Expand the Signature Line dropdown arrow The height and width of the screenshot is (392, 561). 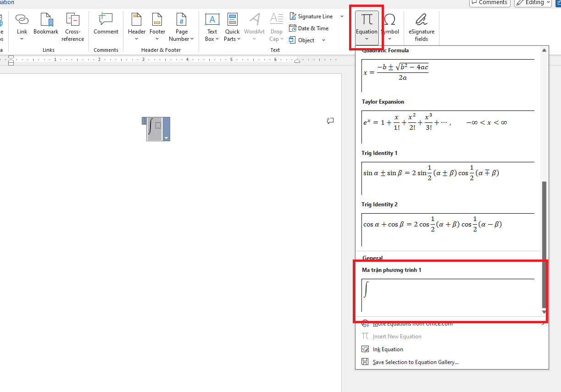point(342,17)
